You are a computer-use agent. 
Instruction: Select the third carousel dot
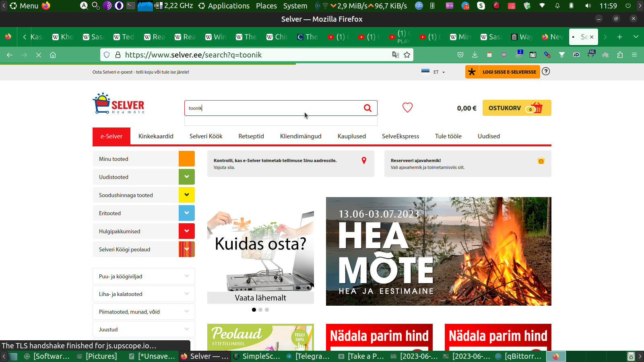(x=267, y=310)
